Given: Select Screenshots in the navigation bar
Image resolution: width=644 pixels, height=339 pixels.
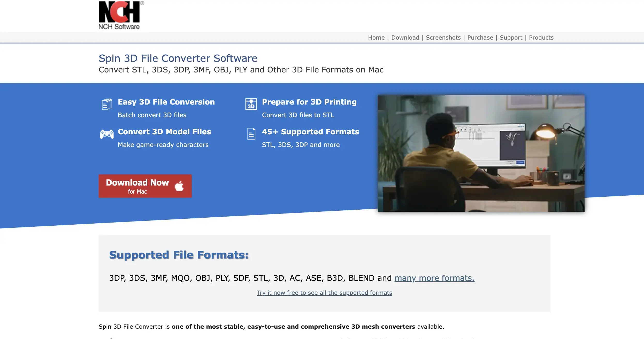Looking at the screenshot, I should (443, 38).
